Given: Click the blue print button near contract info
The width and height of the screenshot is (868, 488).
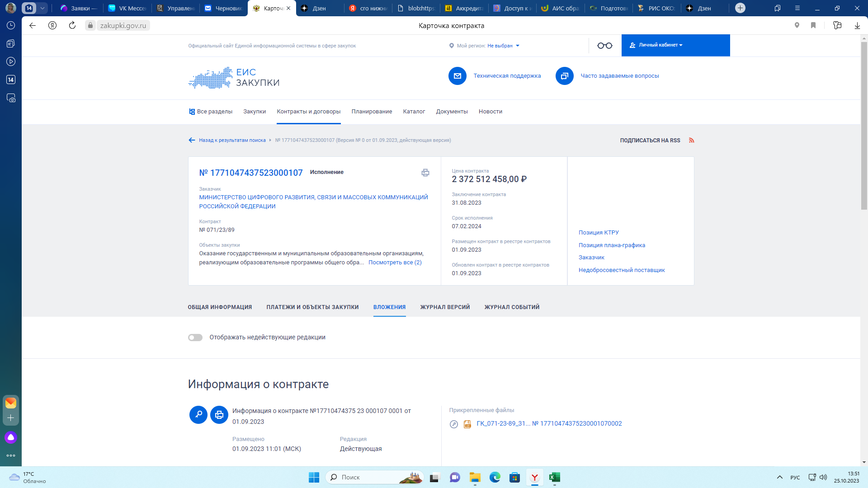Looking at the screenshot, I should pos(219,415).
